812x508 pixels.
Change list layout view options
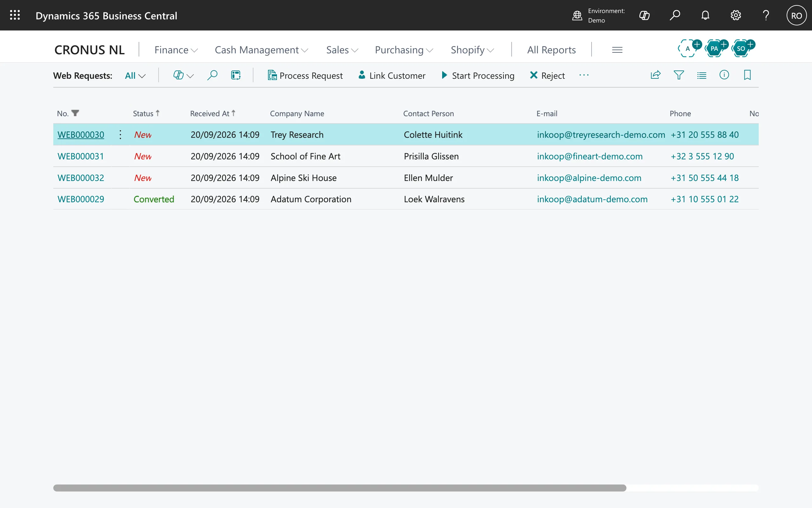click(702, 75)
